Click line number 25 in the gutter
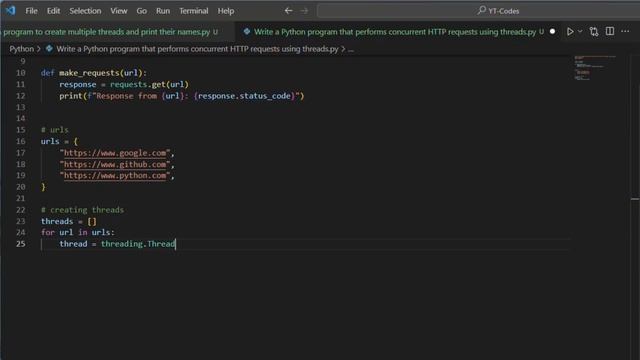This screenshot has width=640, height=360. pos(21,244)
